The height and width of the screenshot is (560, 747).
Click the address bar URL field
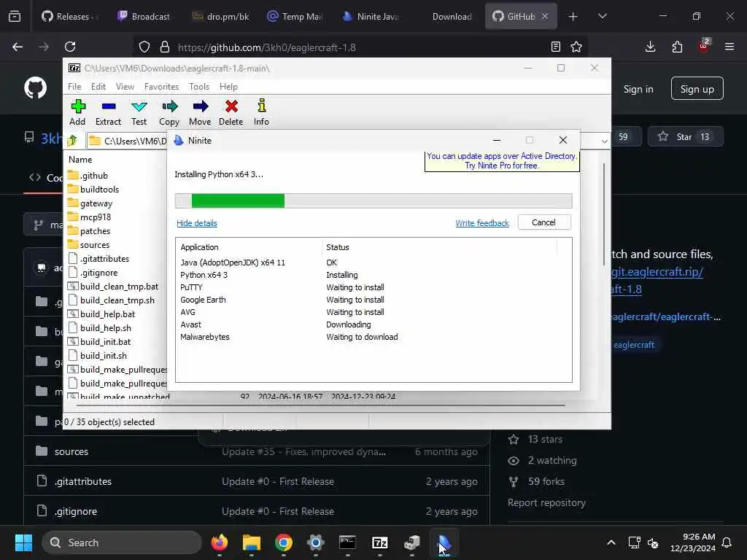(x=362, y=47)
